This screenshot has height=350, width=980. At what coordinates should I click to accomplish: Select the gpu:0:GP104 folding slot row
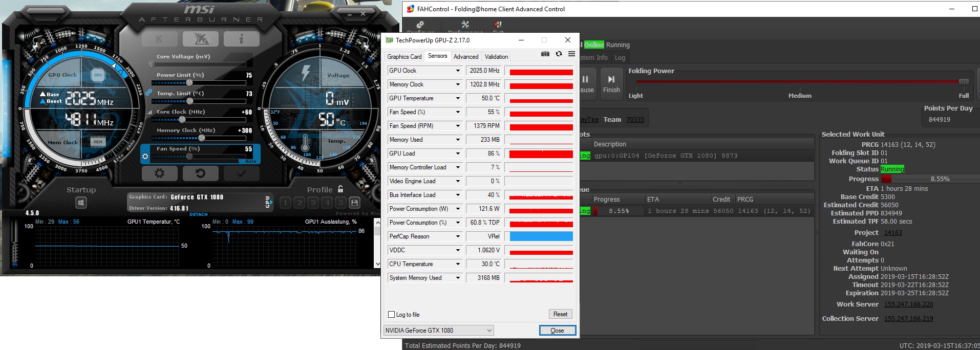tap(697, 156)
